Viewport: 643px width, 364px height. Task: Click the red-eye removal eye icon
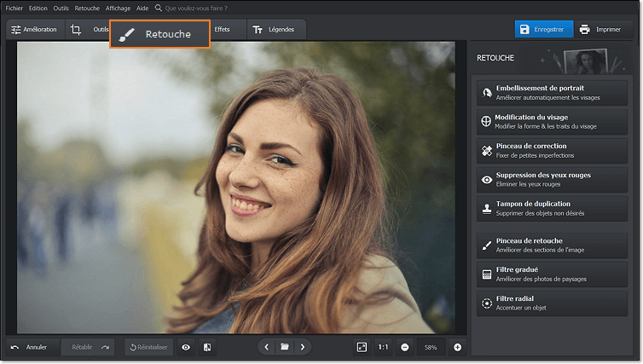tap(487, 180)
